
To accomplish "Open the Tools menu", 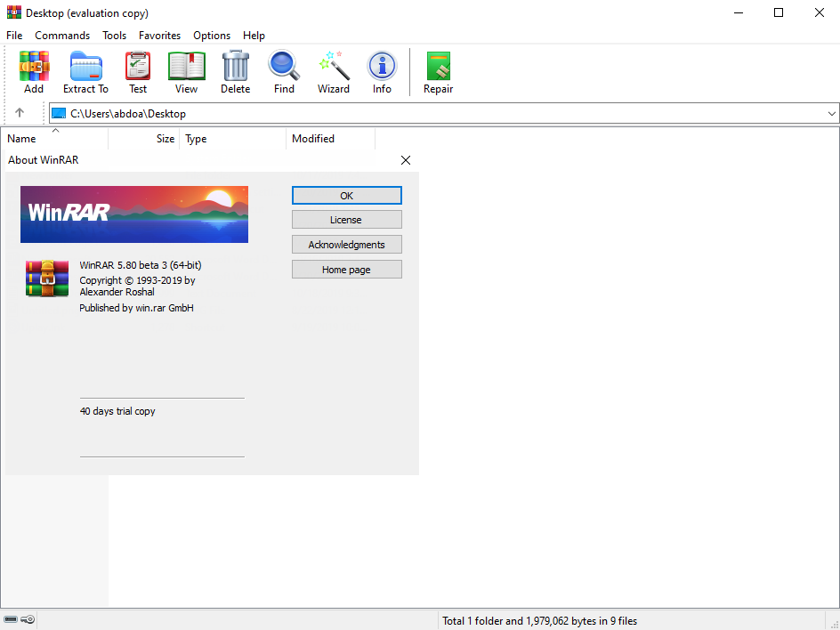I will [114, 36].
